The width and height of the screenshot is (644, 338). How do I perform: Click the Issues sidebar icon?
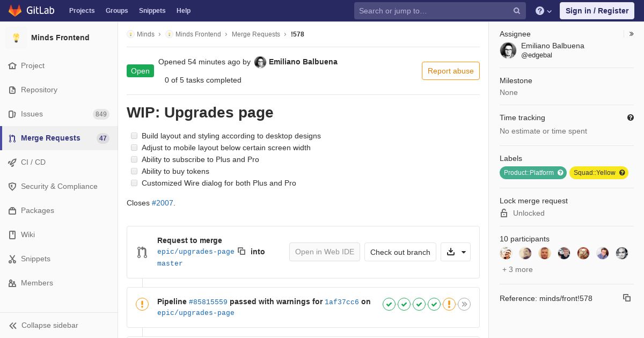(12, 114)
